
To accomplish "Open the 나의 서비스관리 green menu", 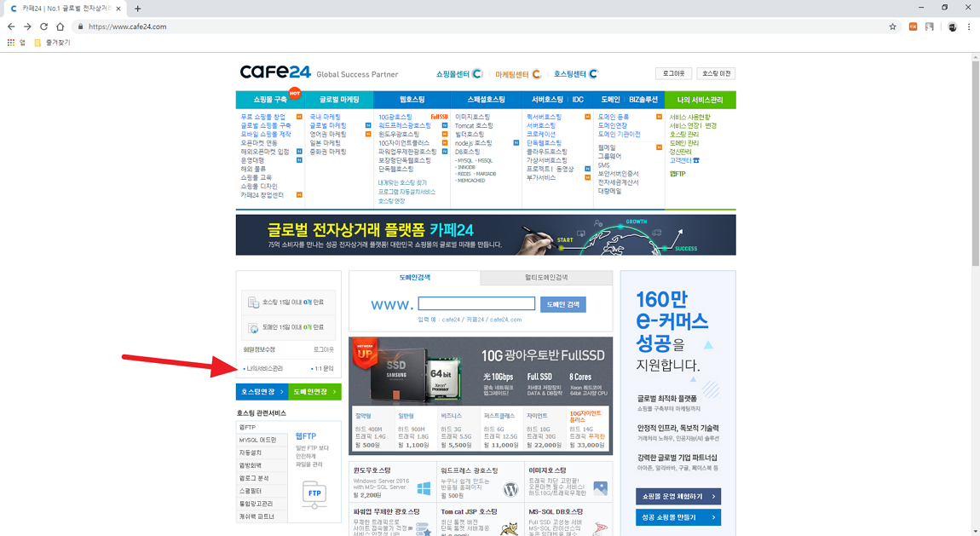I will pyautogui.click(x=700, y=100).
